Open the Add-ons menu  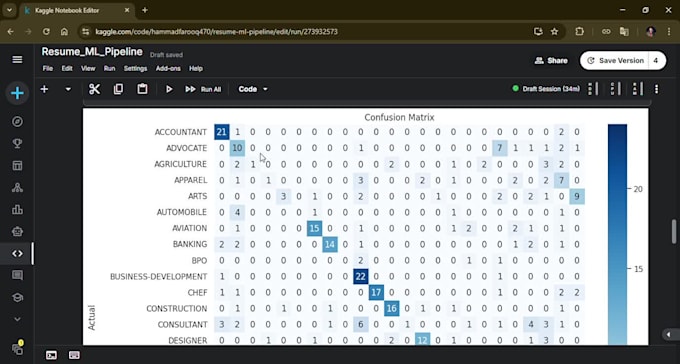coord(168,69)
